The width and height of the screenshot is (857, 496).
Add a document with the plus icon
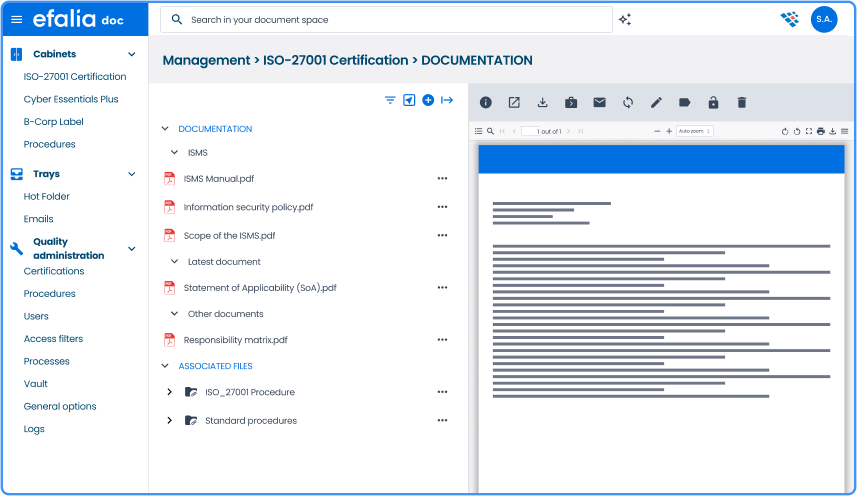(x=428, y=100)
